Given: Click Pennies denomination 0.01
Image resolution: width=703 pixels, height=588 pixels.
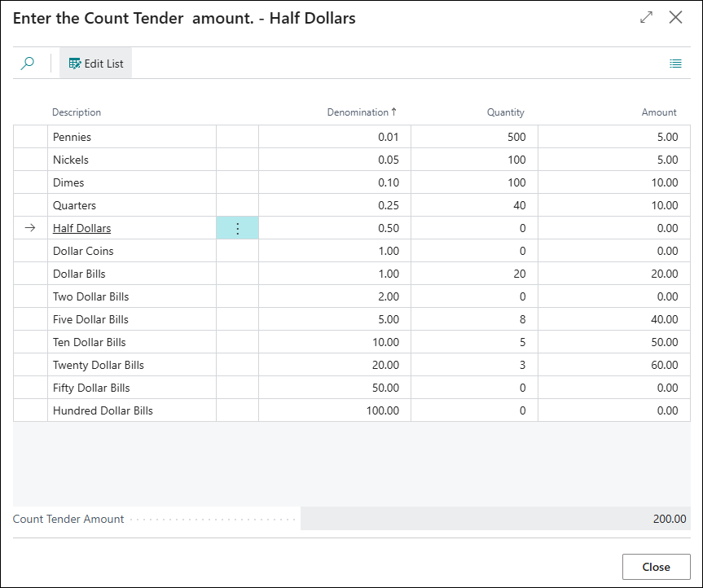Looking at the screenshot, I should click(389, 137).
